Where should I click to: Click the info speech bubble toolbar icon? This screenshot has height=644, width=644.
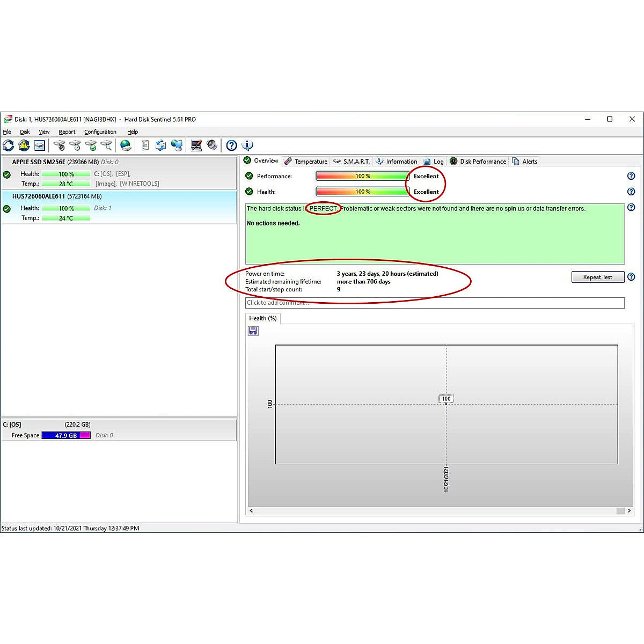tap(247, 145)
